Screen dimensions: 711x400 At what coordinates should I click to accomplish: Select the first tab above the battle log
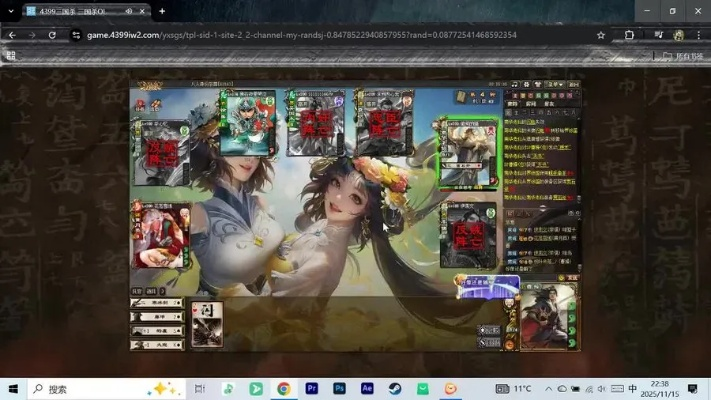(x=513, y=104)
